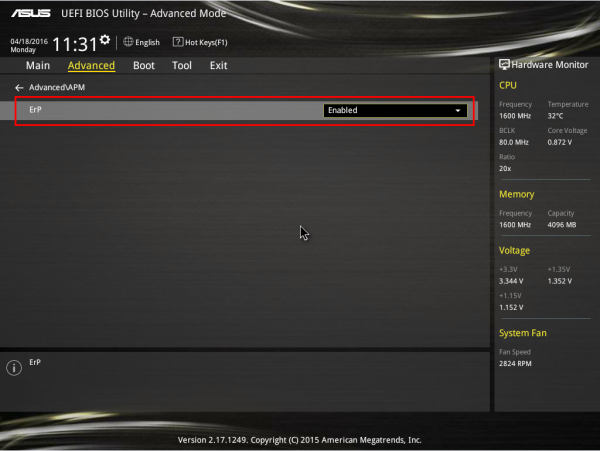600x451 pixels.
Task: Click memory capacity value 4096 MB
Action: tap(562, 225)
